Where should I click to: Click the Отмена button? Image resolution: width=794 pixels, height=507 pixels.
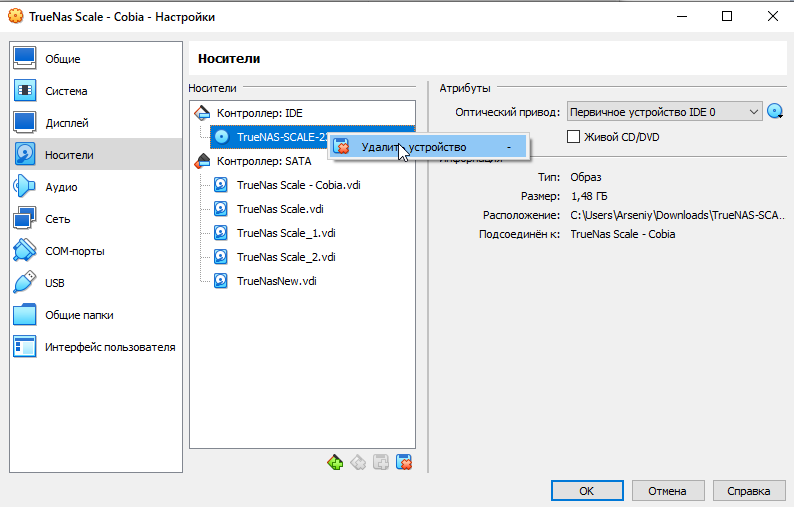[667, 491]
